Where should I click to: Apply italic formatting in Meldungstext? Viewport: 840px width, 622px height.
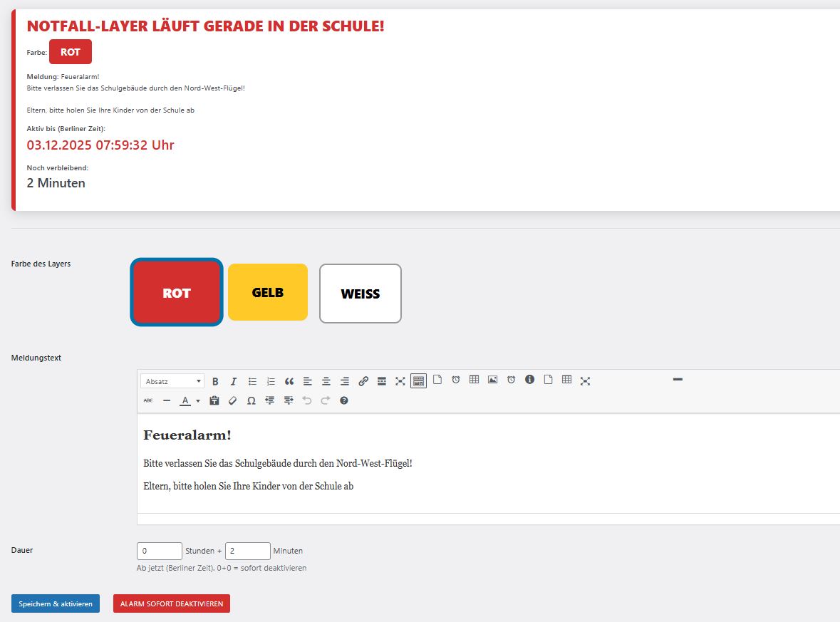[233, 381]
